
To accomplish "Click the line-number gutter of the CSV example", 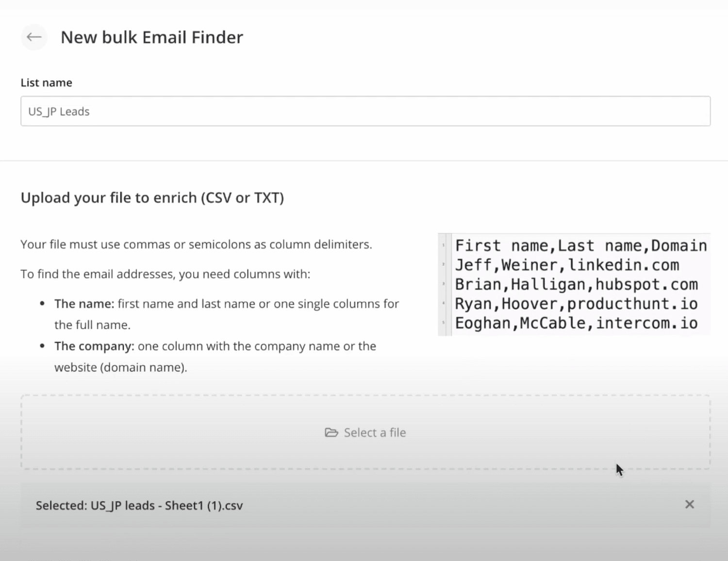I will coord(444,285).
